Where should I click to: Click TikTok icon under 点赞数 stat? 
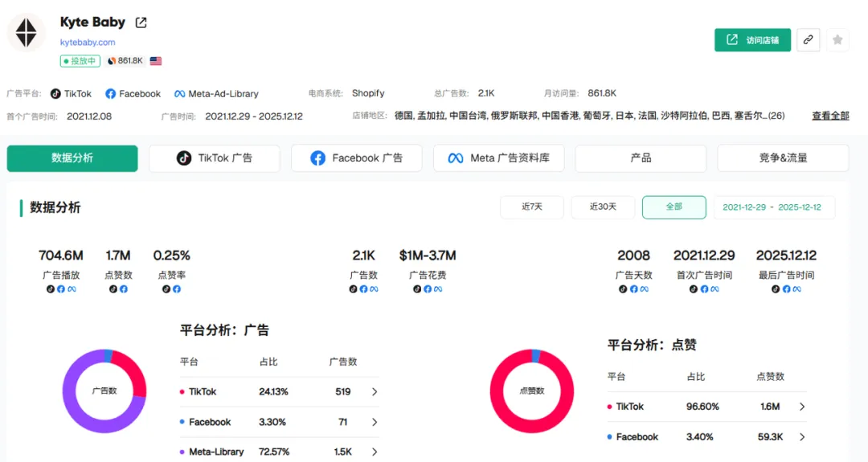(x=113, y=288)
